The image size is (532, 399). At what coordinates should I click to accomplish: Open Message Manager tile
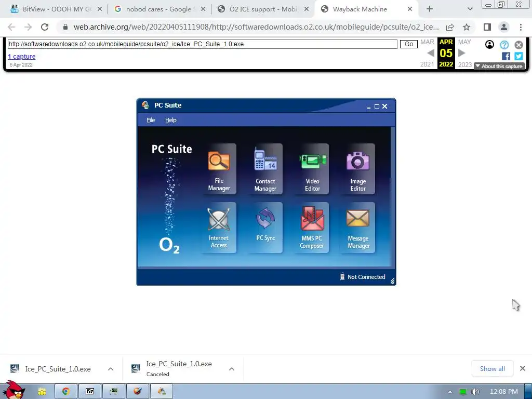tap(358, 228)
